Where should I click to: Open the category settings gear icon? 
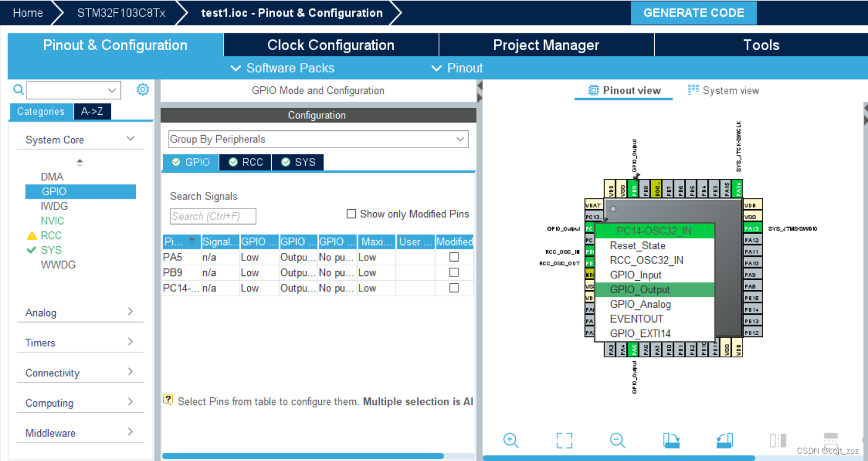(x=143, y=90)
